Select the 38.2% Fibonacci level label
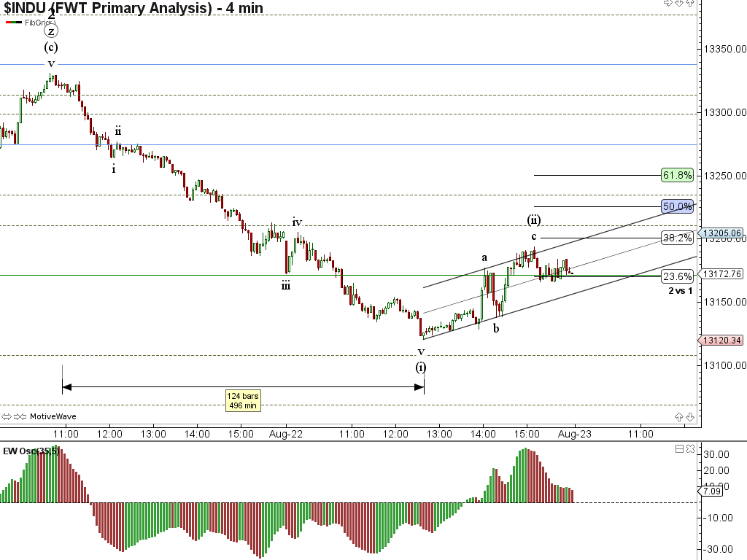 (677, 238)
